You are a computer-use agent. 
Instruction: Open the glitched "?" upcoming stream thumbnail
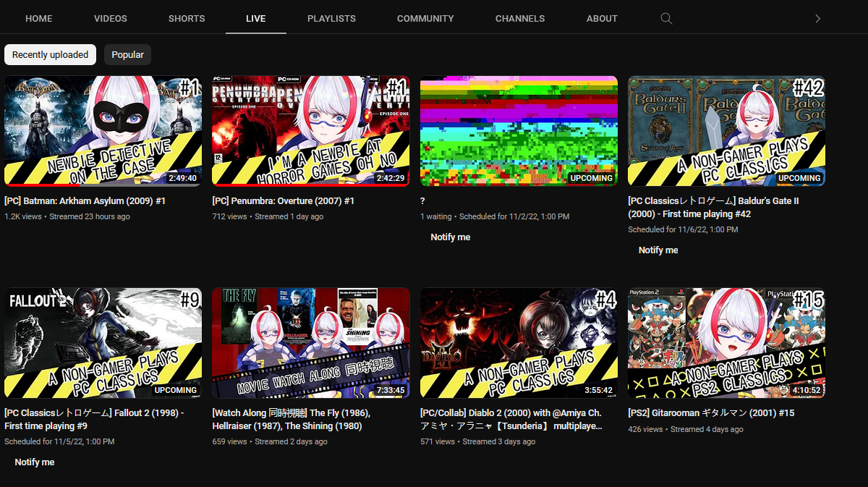(x=519, y=131)
